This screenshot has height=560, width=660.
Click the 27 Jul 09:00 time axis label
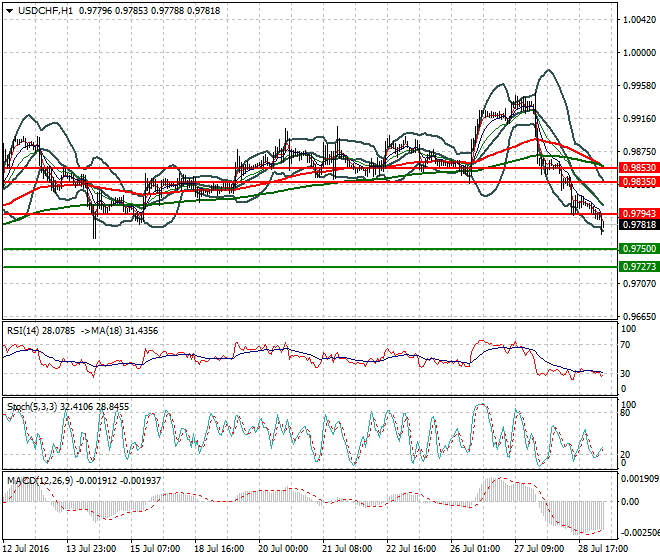539,549
